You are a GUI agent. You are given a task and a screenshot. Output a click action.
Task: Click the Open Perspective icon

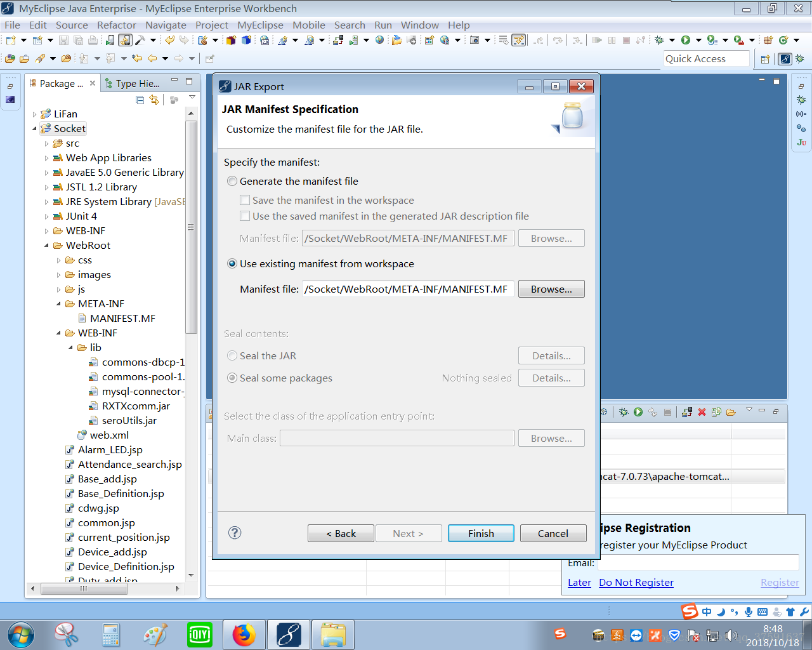pyautogui.click(x=766, y=59)
